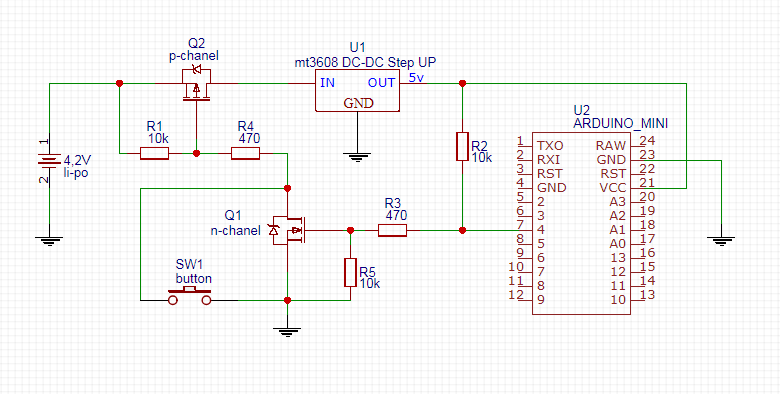Click the ground symbol below Q1 source
This screenshot has height=394, width=780.
(x=287, y=331)
